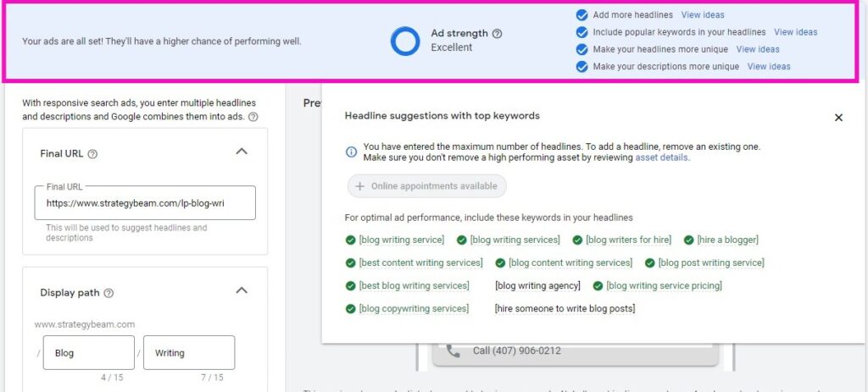Select the [blog writing agency] keyword

537,286
